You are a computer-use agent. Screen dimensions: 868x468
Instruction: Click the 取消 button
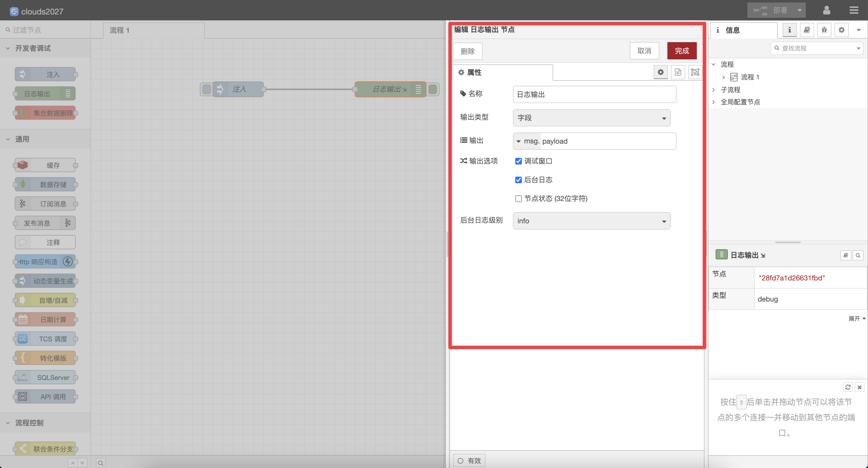click(644, 51)
